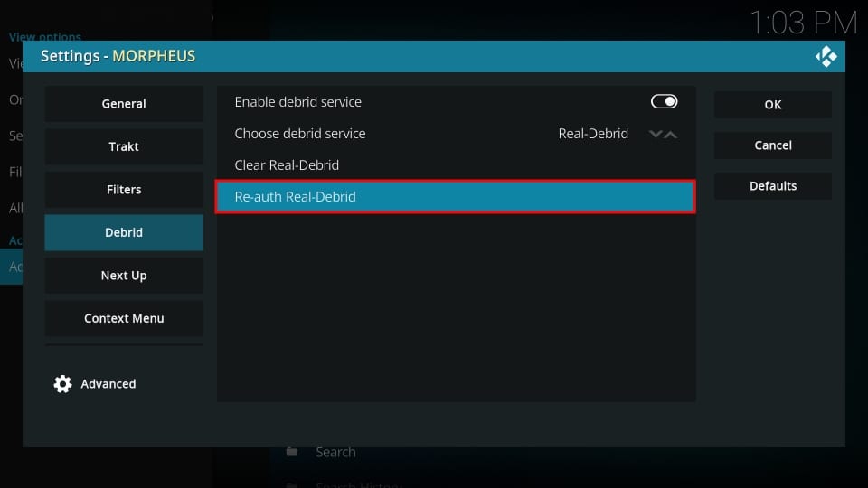Click the Advanced settings gear icon
868x488 pixels.
pos(62,384)
